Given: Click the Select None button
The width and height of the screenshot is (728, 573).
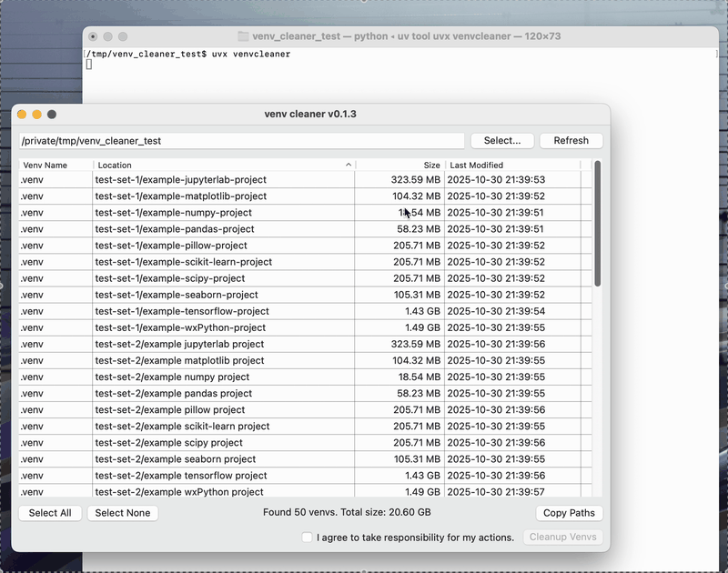Looking at the screenshot, I should pos(123,513).
